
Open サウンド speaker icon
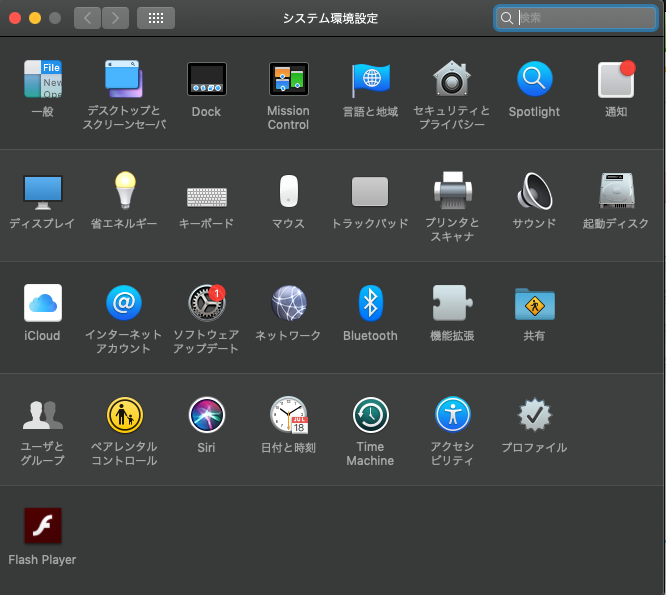tap(534, 191)
